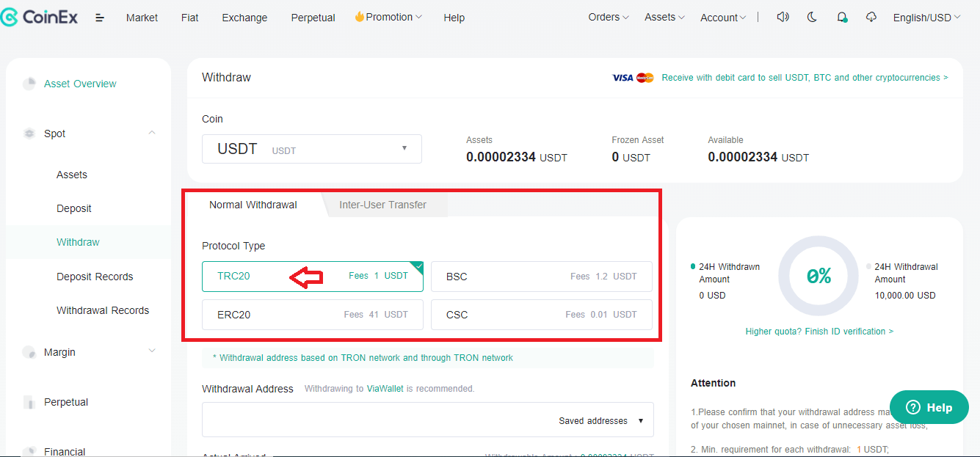This screenshot has width=980, height=457.
Task: Open the Market page
Action: 142,18
